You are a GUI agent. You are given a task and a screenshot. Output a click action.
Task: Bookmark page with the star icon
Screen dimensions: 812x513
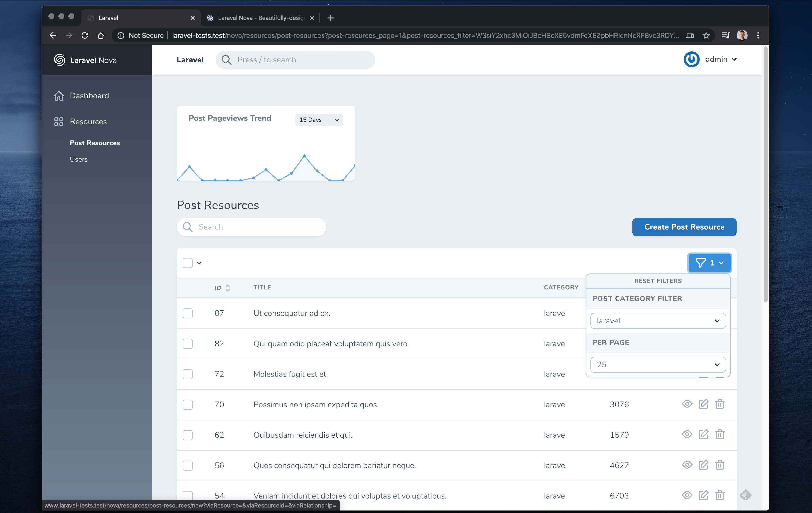706,35
